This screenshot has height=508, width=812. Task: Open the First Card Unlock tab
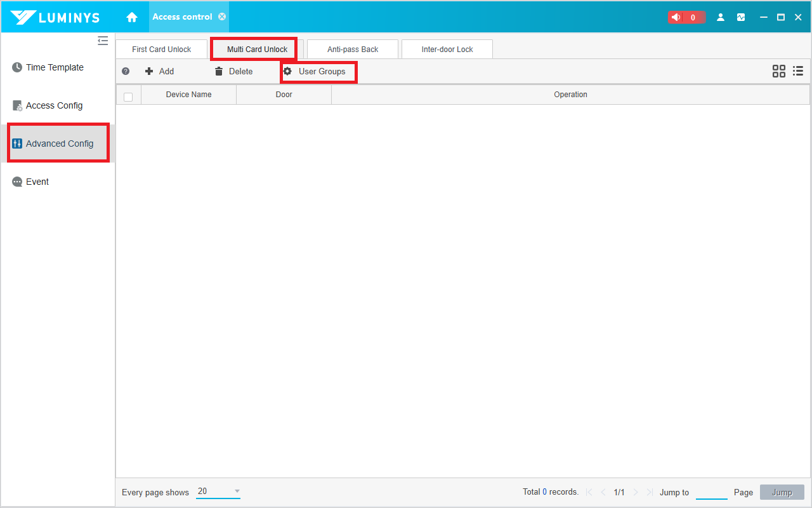pyautogui.click(x=162, y=50)
